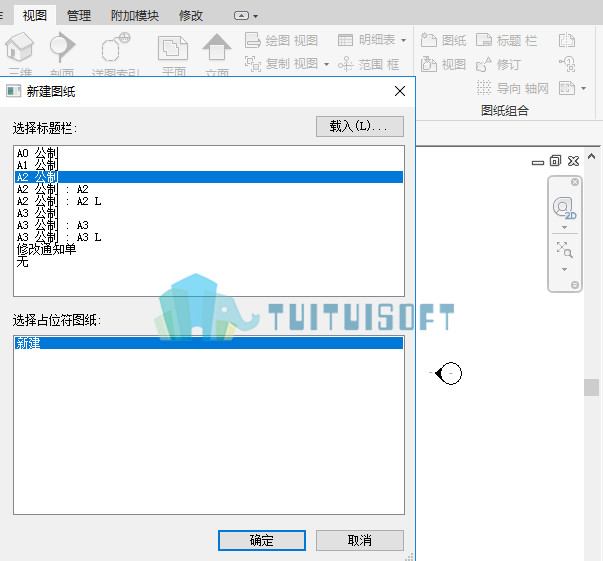Click the Zoom region icon in navigation bar
This screenshot has width=603, height=561.
564,250
